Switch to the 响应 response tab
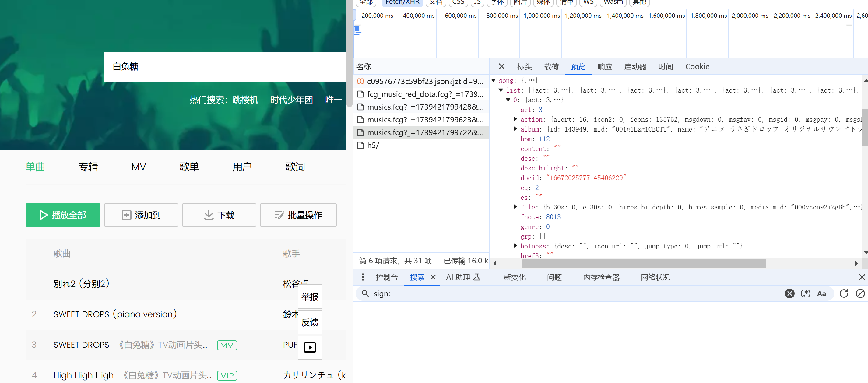The height and width of the screenshot is (383, 868). point(605,66)
